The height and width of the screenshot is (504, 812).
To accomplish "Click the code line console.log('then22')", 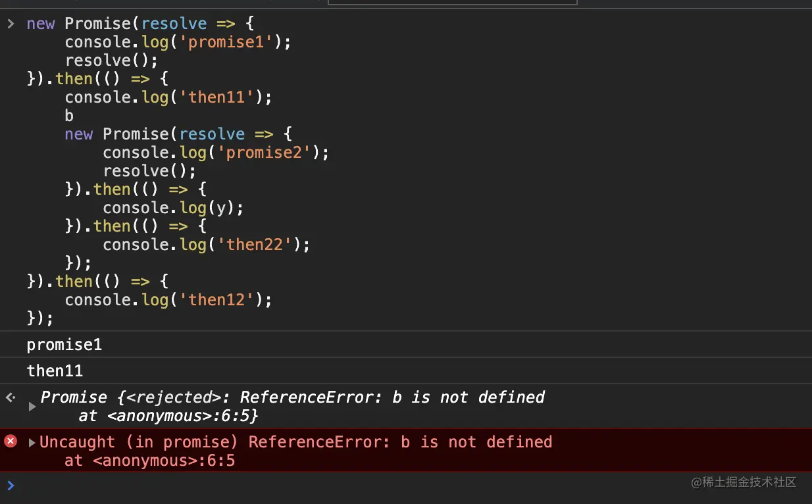I will 206,245.
